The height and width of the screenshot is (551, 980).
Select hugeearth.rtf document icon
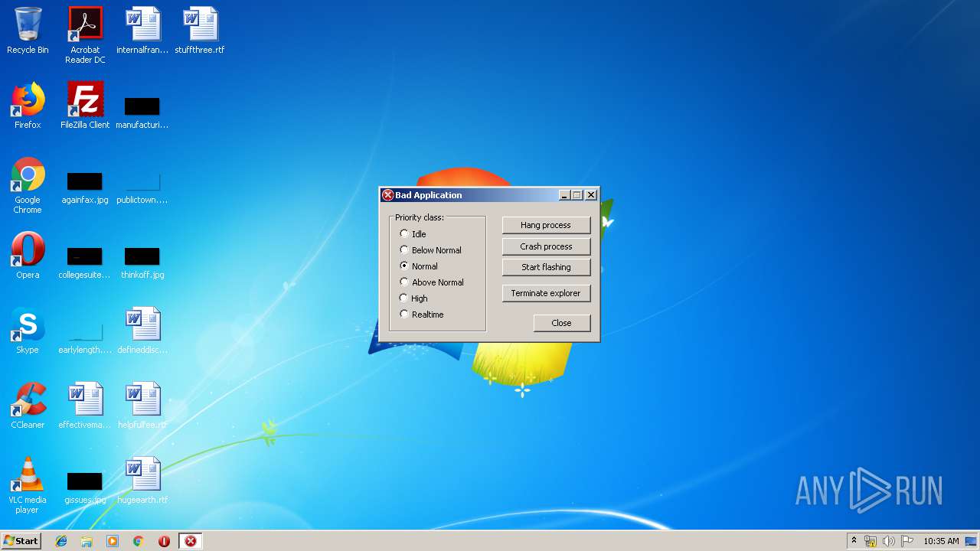click(x=142, y=481)
